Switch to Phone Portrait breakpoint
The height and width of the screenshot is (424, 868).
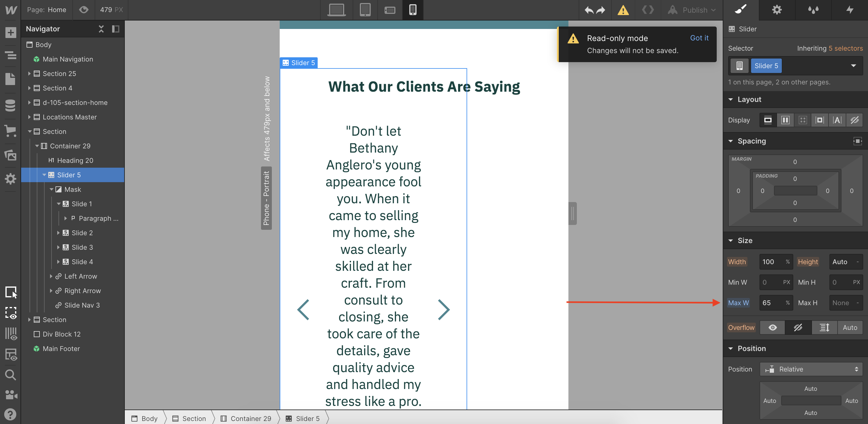[412, 10]
